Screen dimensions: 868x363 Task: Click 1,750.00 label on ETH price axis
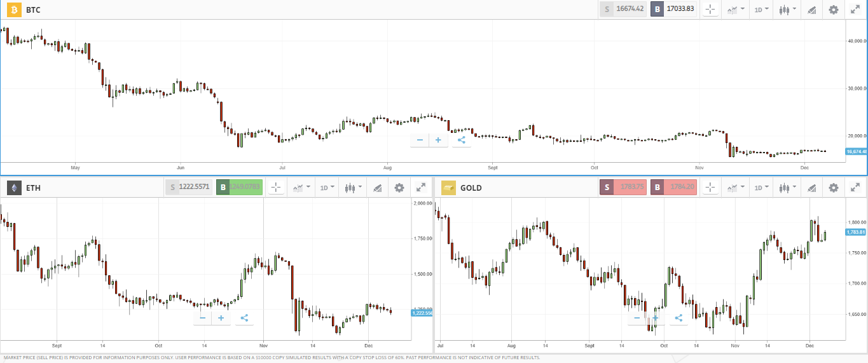coord(423,238)
